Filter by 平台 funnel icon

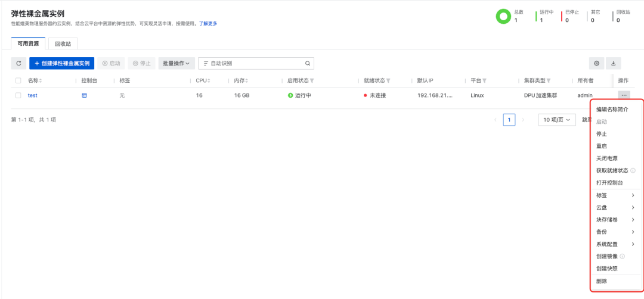tap(485, 81)
